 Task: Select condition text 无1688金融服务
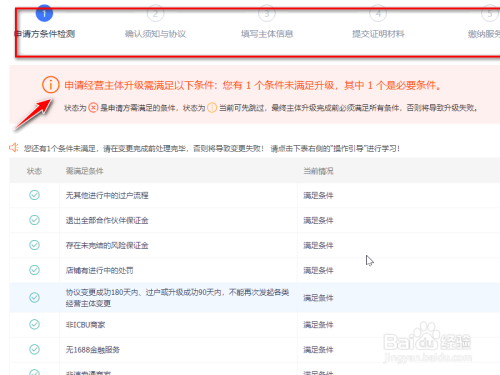(93, 350)
